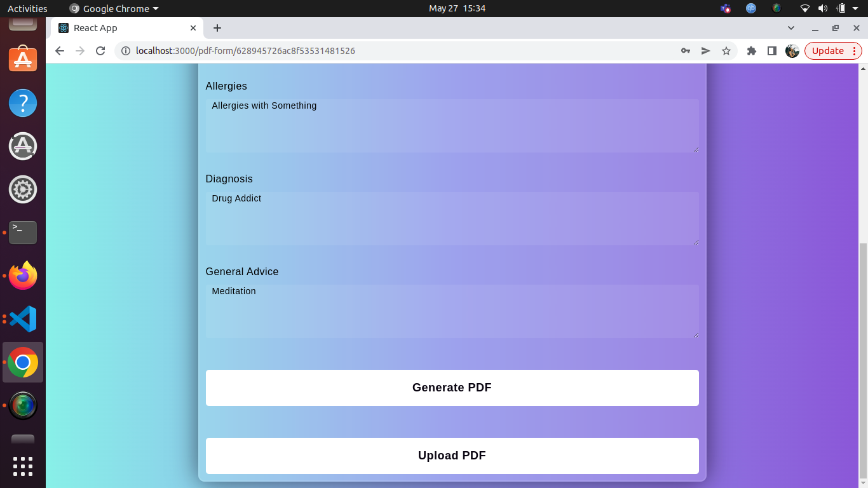
Task: Click the "General Advice" label
Action: (x=242, y=271)
